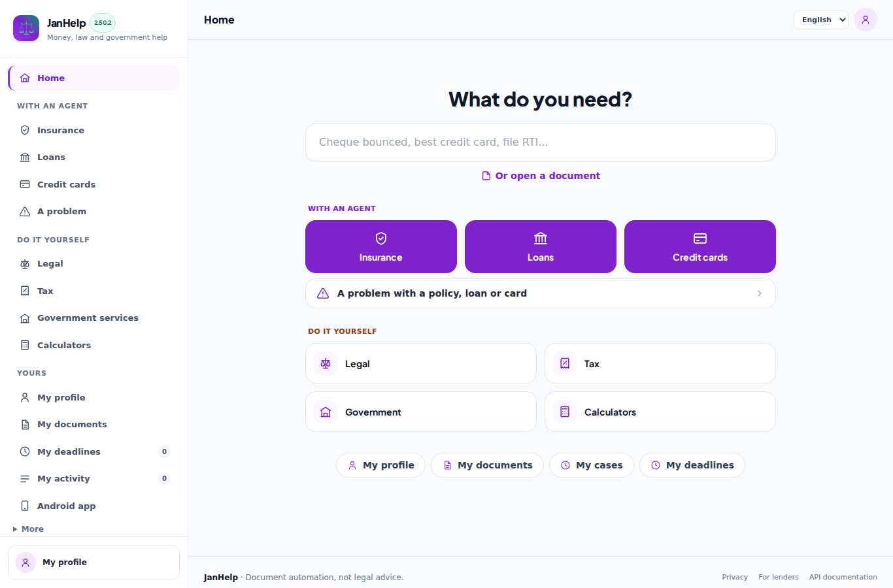Click the list icon beside My activity

pos(25,479)
